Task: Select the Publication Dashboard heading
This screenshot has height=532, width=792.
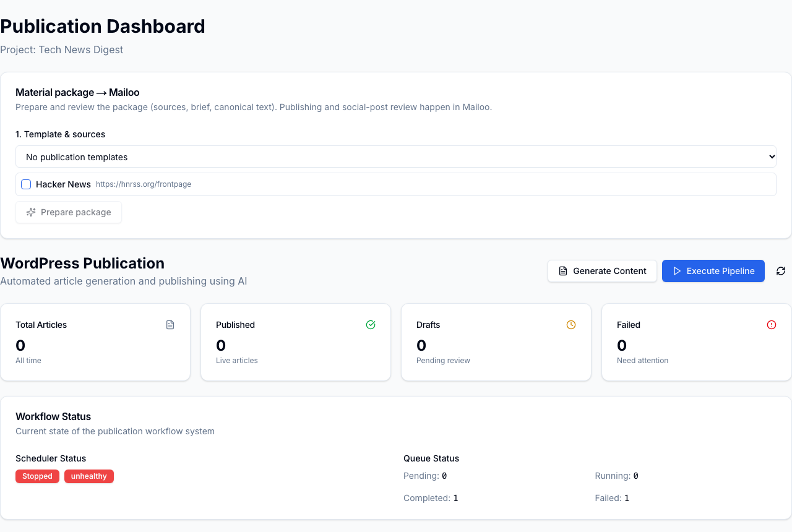Action: 103,27
